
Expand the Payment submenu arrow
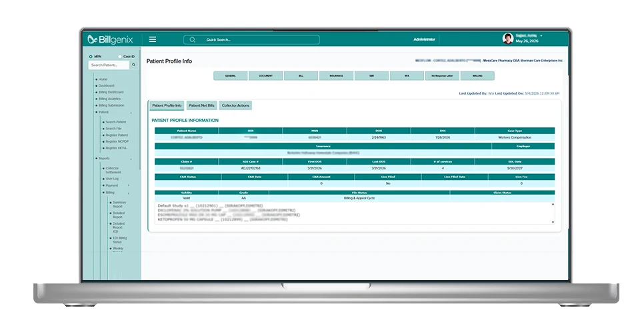128,185
